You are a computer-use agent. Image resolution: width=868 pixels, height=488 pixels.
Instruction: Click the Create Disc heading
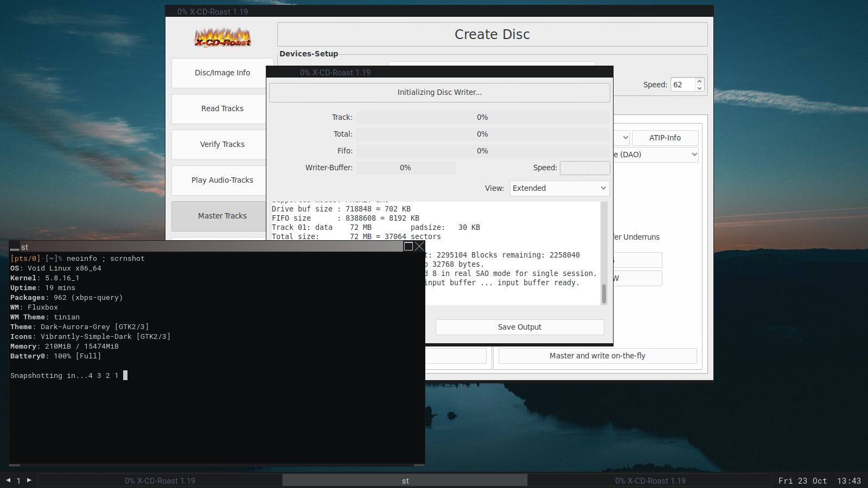click(x=492, y=34)
